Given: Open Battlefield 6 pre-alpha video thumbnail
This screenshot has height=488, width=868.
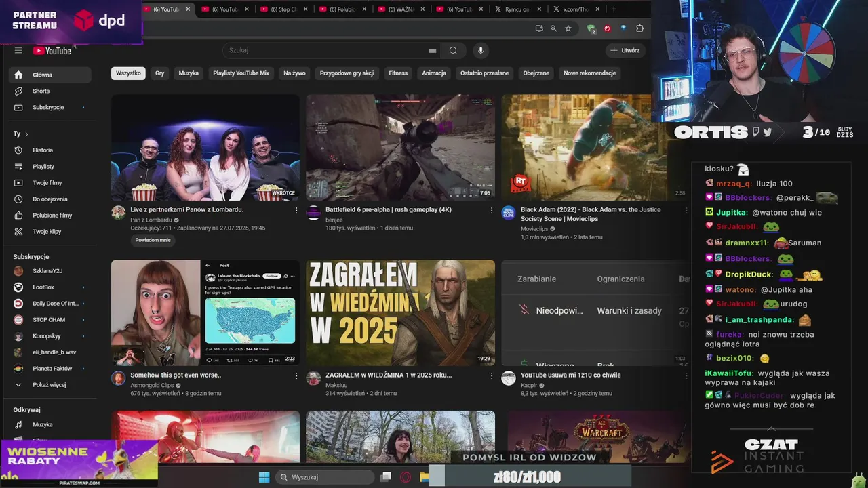Looking at the screenshot, I should click(400, 147).
